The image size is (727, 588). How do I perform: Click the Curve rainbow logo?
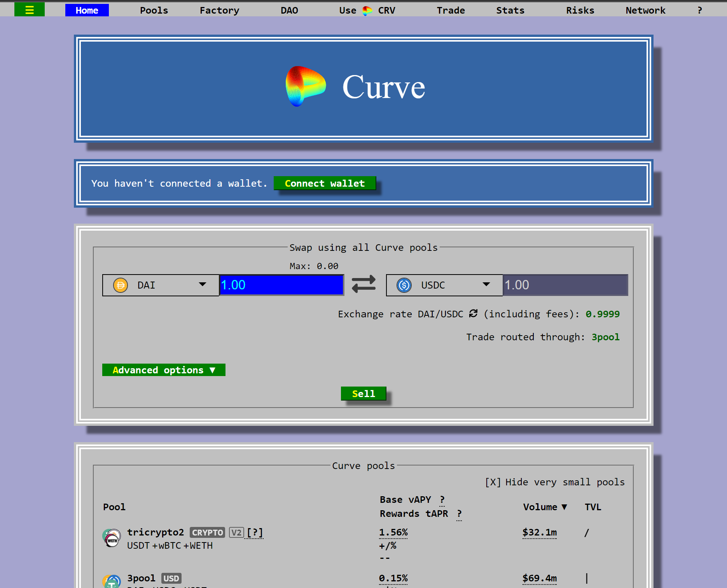pos(306,86)
